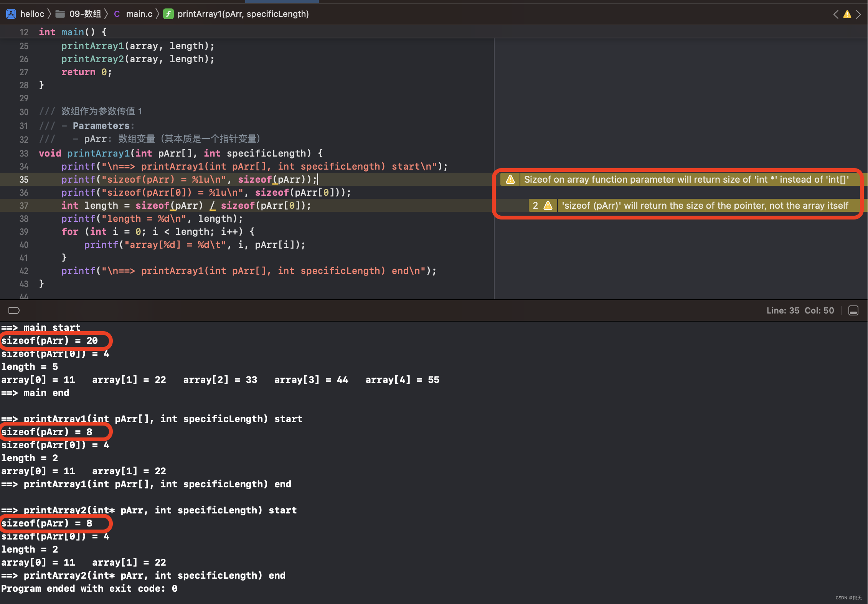Click the 09-数组 folder icon

[60, 14]
